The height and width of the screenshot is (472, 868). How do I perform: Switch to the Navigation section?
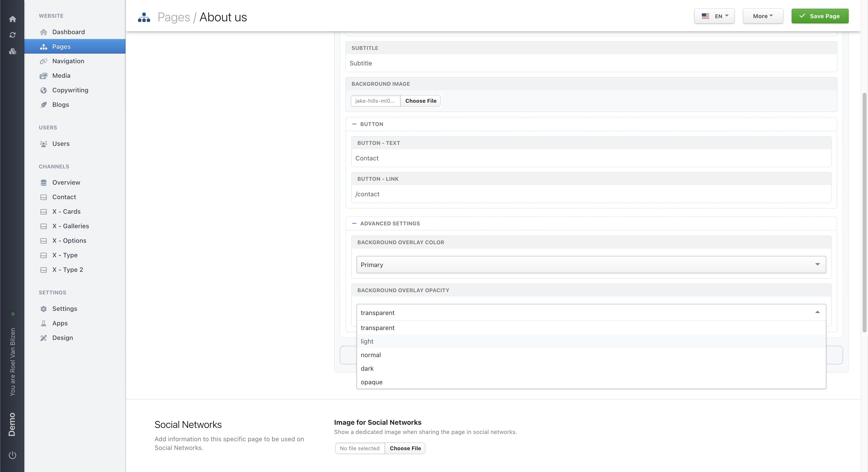(x=68, y=61)
